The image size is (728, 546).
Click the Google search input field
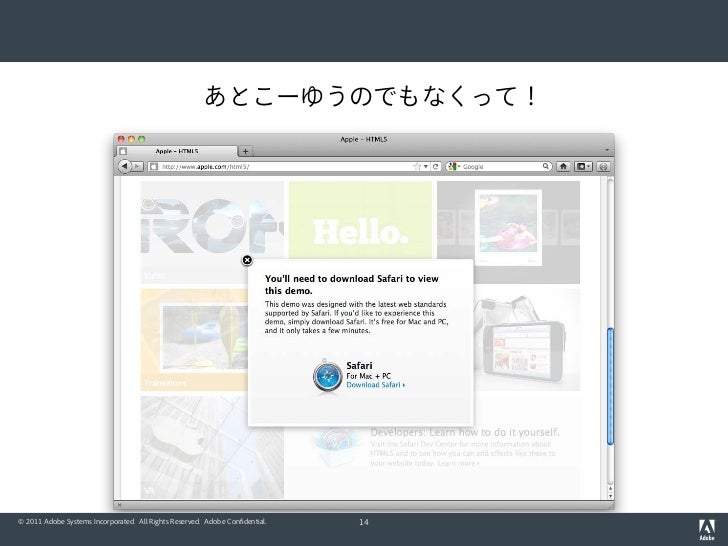(x=501, y=166)
